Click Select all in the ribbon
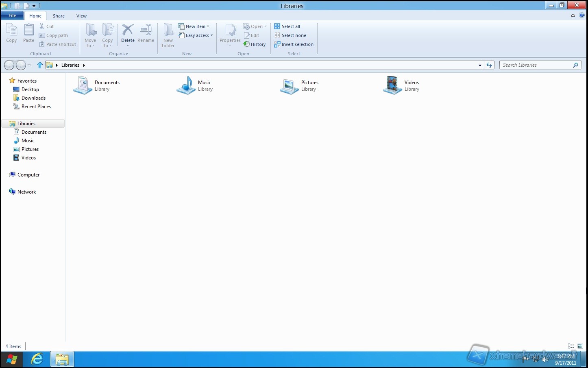Image resolution: width=588 pixels, height=368 pixels. (x=287, y=26)
